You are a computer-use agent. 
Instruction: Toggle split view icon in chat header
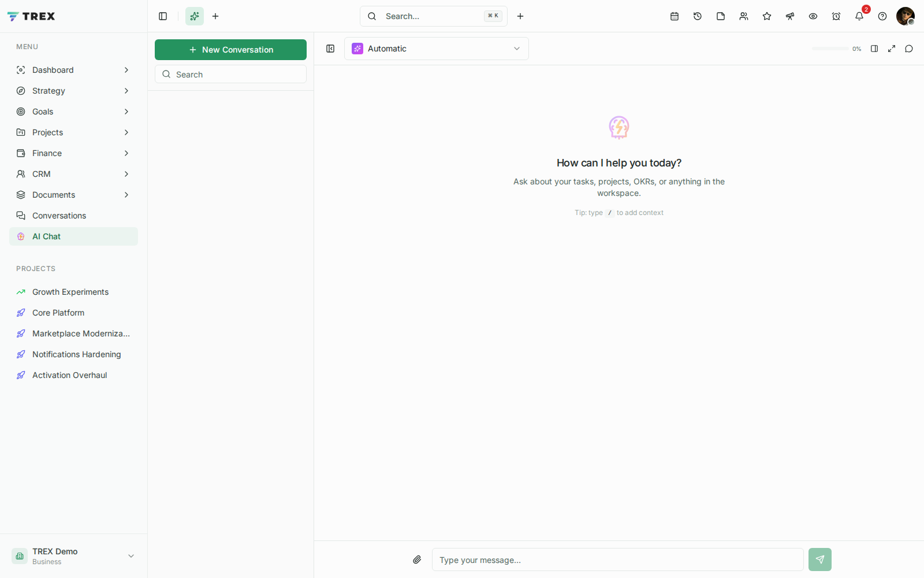point(874,49)
